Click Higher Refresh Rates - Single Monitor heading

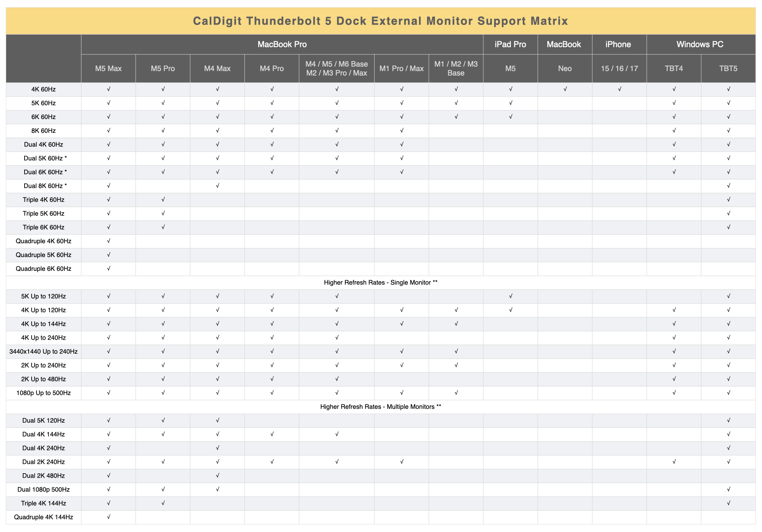pos(380,283)
